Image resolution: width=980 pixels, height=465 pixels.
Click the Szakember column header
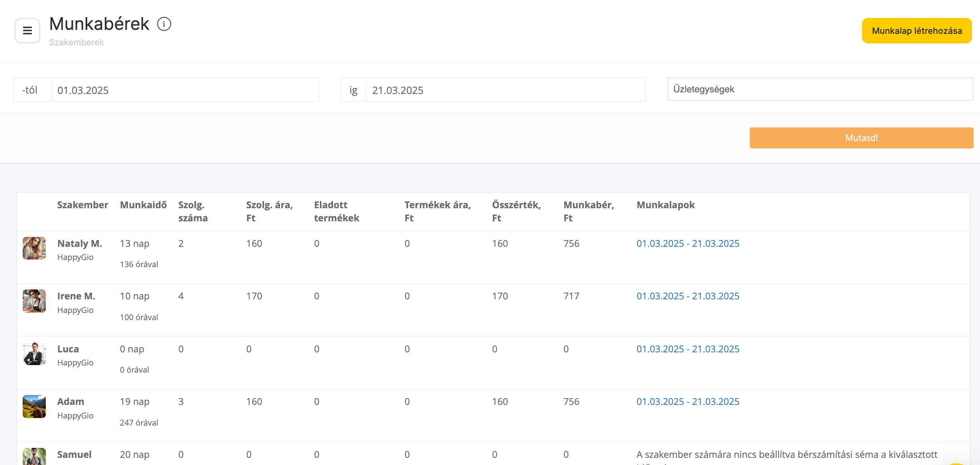click(x=82, y=205)
